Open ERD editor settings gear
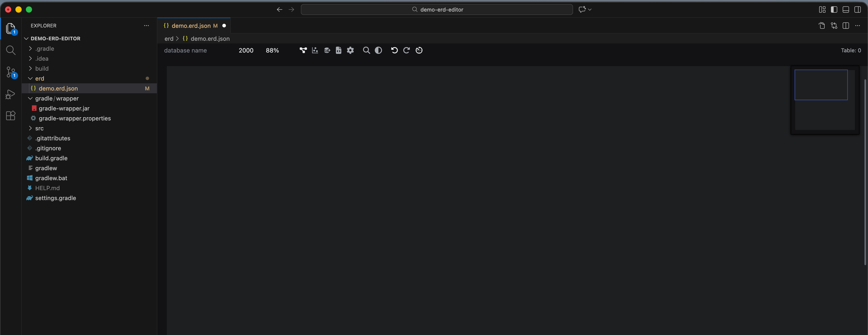The image size is (868, 335). pyautogui.click(x=350, y=50)
